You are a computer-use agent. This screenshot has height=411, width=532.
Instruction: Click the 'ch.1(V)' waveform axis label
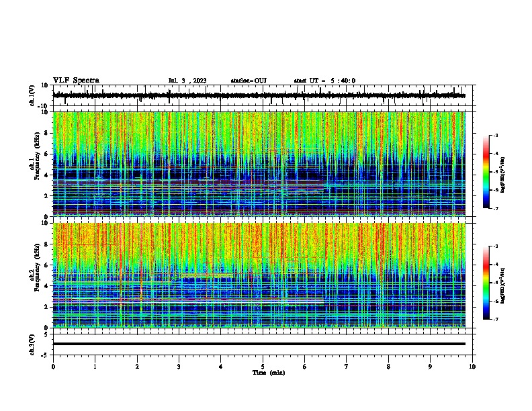point(32,95)
